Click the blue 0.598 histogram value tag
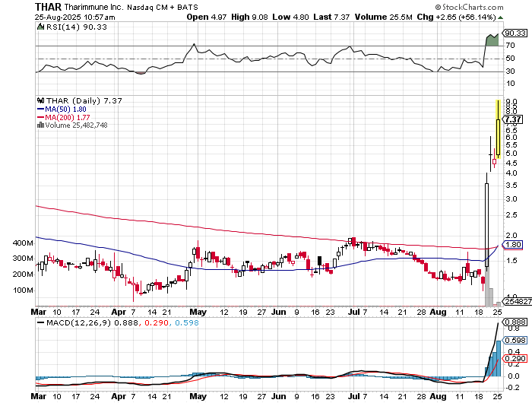 (x=515, y=340)
